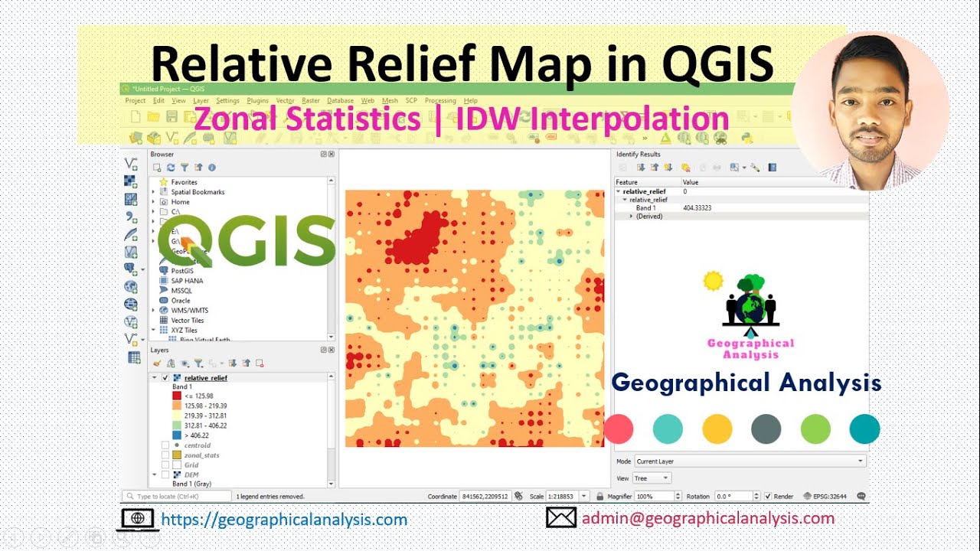Toggle Render checkbox in status bar
Screen dimensions: 980x551
coord(769,496)
